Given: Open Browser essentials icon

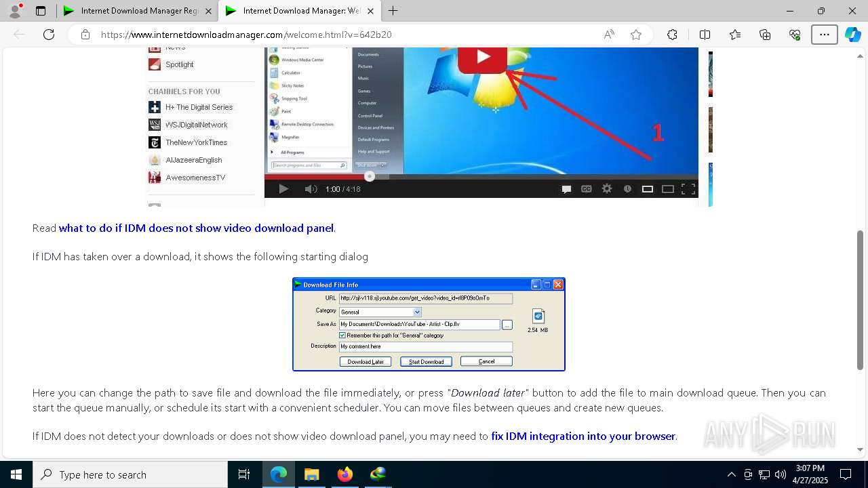Looking at the screenshot, I should 795,35.
